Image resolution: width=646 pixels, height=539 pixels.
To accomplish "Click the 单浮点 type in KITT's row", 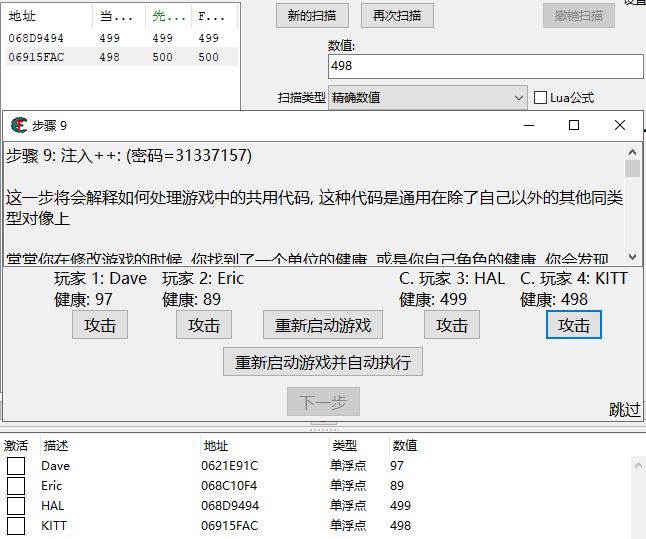I will coord(348,526).
